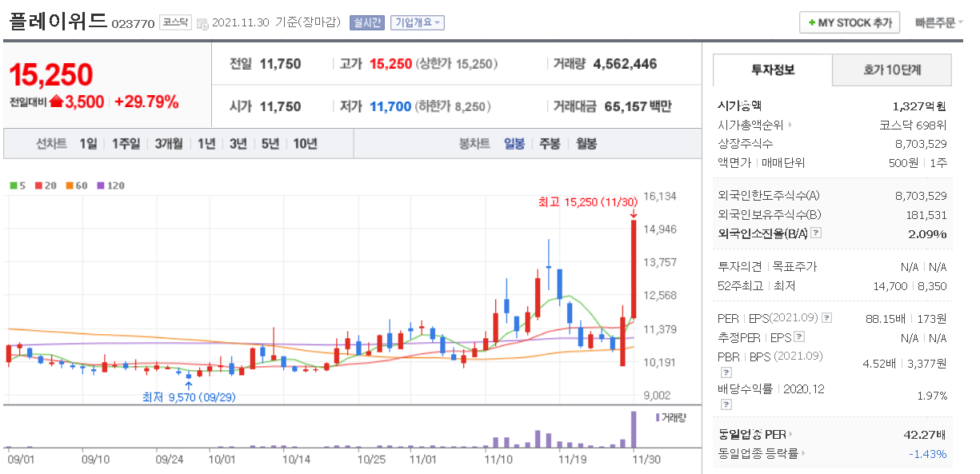The width and height of the screenshot is (980, 474).
Task: Click the purple 거래량 legend marker in volume chart
Action: pos(658,417)
